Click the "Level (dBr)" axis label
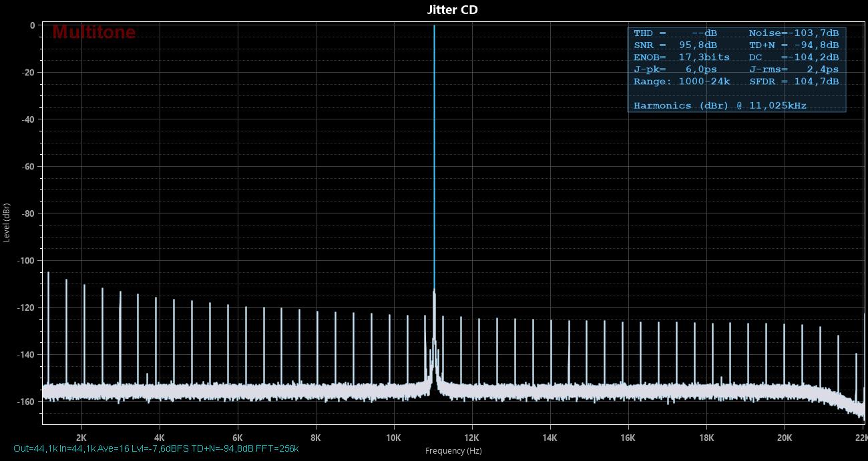Screen dimensions: 868x461 [7, 222]
